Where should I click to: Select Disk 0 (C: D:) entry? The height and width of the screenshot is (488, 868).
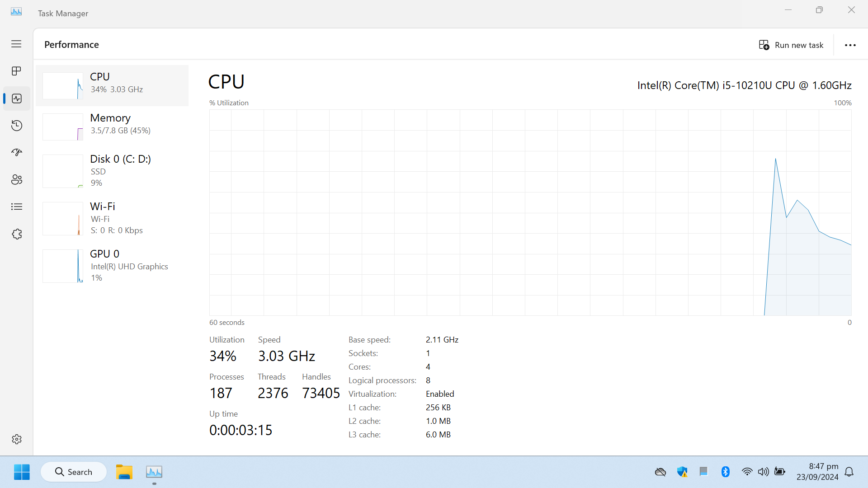point(112,171)
